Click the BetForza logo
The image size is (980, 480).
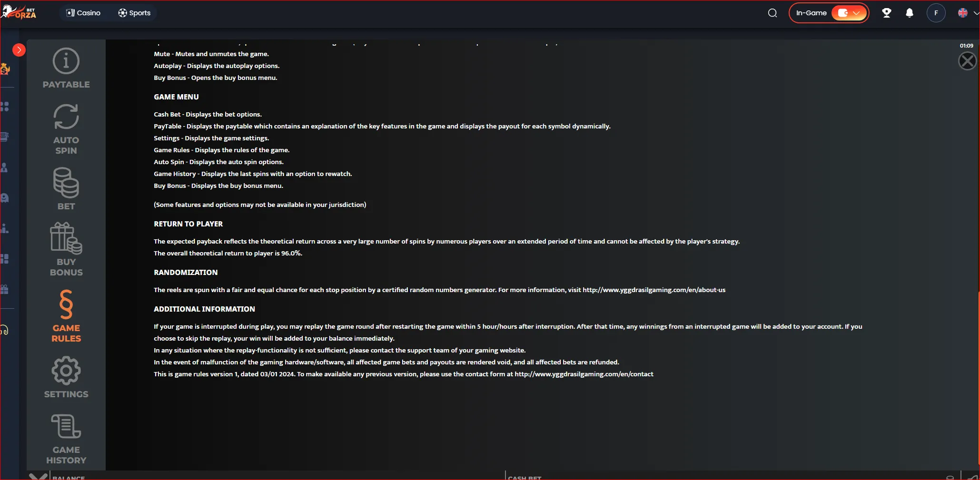(x=19, y=12)
